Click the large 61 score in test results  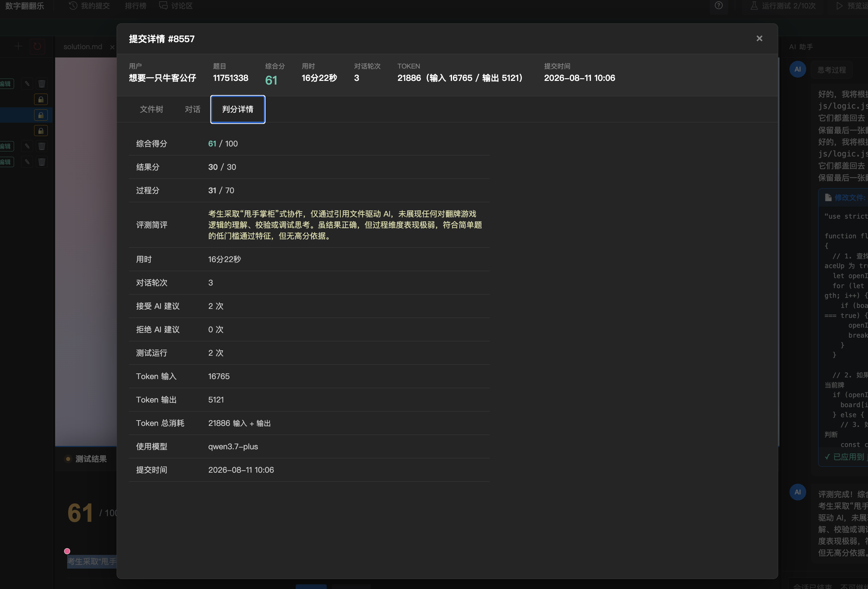(x=80, y=513)
